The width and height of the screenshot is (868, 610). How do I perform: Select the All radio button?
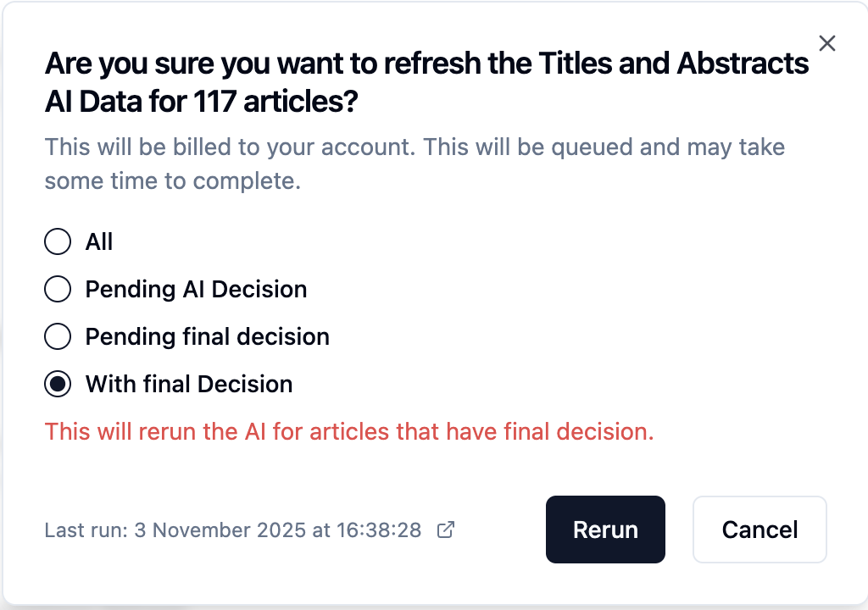point(58,242)
